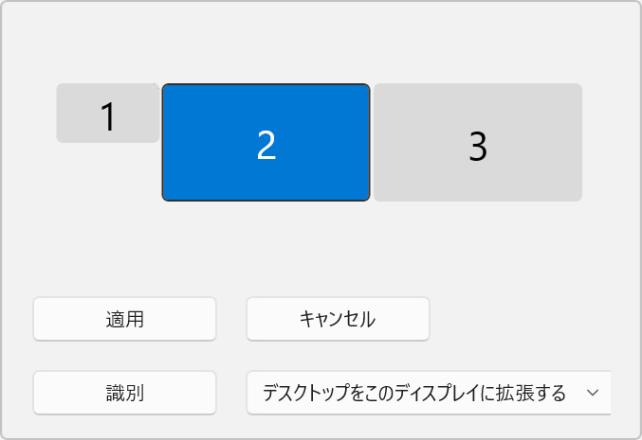Select the display 3 monitor box

[478, 142]
